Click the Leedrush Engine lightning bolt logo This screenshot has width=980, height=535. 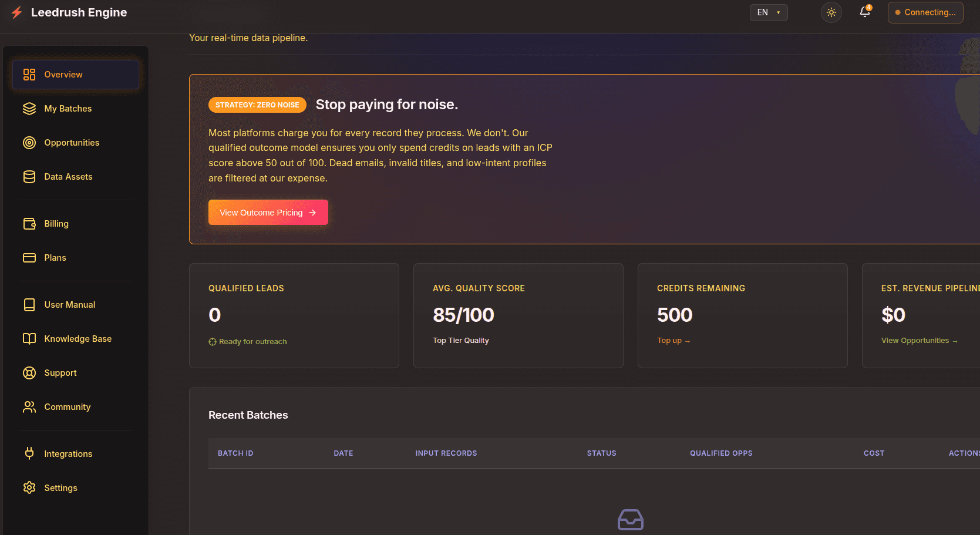coord(17,12)
